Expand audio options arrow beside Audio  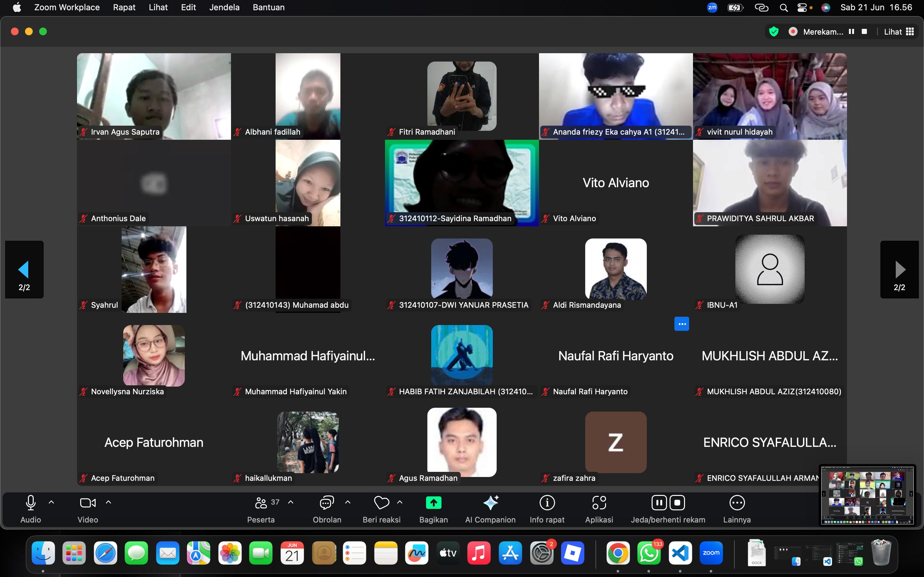click(52, 502)
